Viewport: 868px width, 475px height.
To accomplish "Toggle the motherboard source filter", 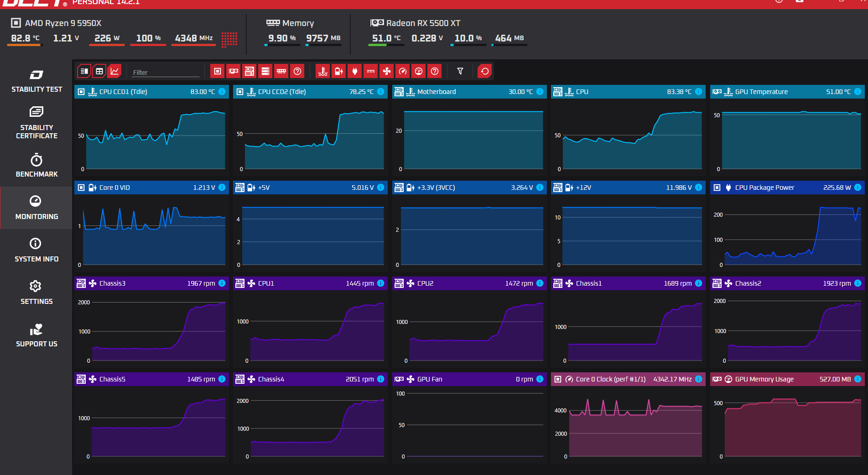I will 249,71.
